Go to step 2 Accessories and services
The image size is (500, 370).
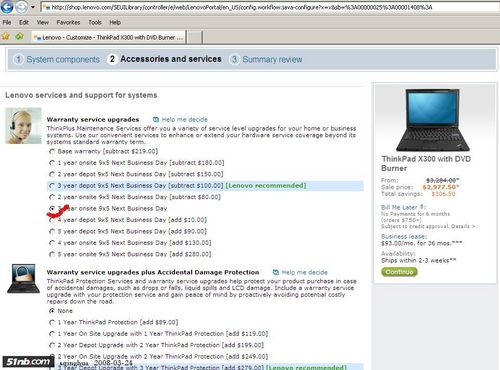pyautogui.click(x=164, y=59)
